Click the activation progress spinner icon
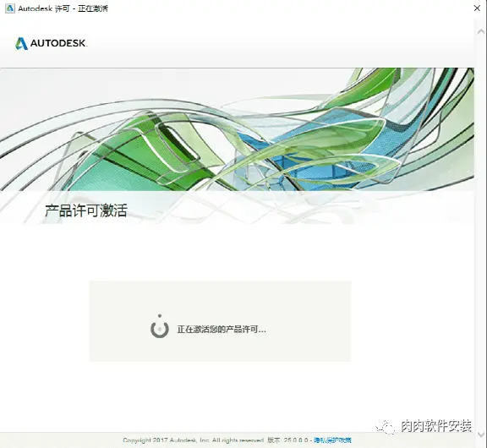Viewport: 487px width, 448px height. [x=160, y=327]
